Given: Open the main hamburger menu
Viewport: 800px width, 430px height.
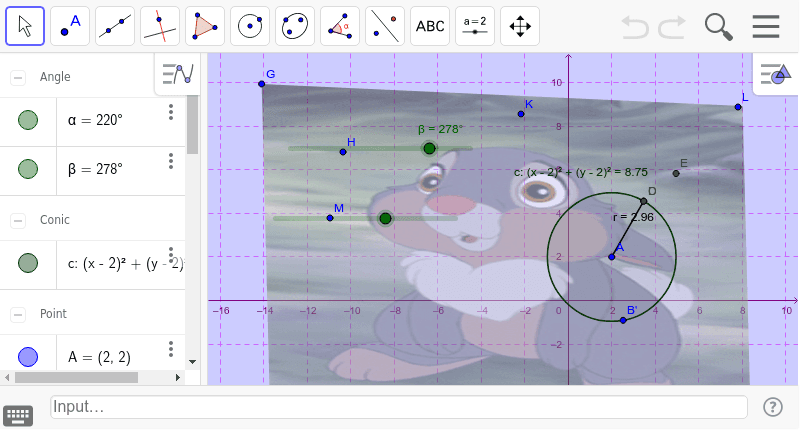Looking at the screenshot, I should pyautogui.click(x=766, y=27).
